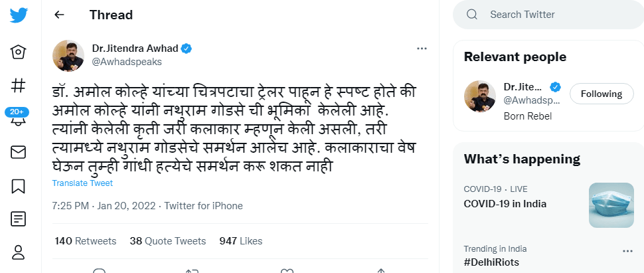This screenshot has height=273, width=644.
Task: Click the Twitter bird logo
Action: click(19, 15)
